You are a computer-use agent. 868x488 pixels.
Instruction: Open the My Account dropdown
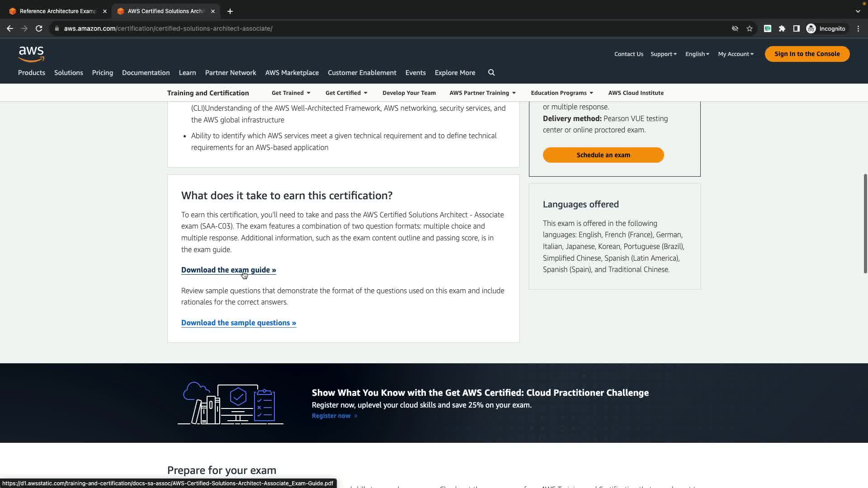point(736,54)
